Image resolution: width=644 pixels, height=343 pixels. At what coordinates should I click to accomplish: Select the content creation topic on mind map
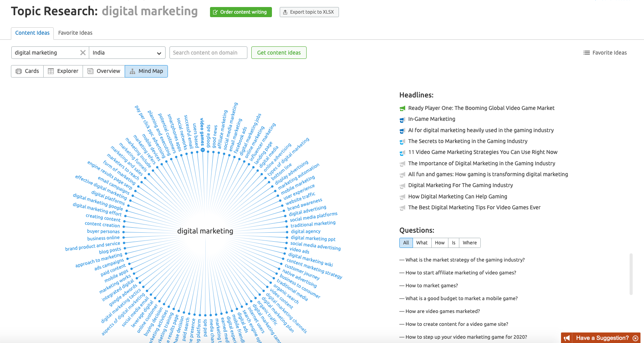[102, 225]
